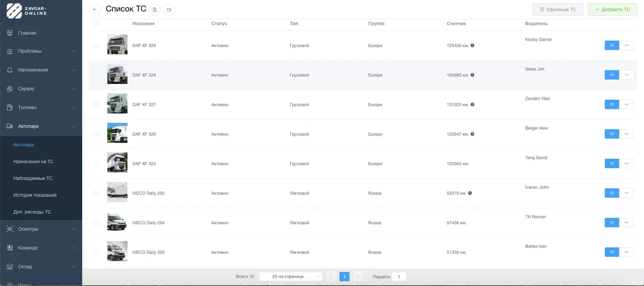Check the DAF XF 325 row checkbox
The height and width of the screenshot is (286, 644).
[x=96, y=164]
